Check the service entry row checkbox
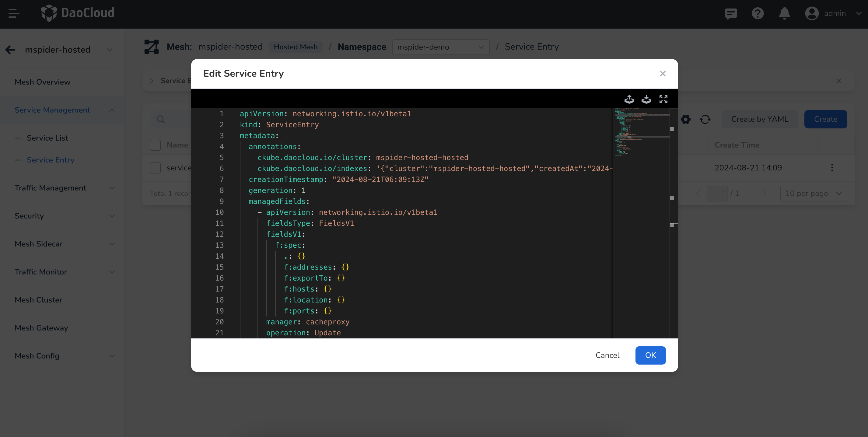The width and height of the screenshot is (868, 437). [x=155, y=168]
